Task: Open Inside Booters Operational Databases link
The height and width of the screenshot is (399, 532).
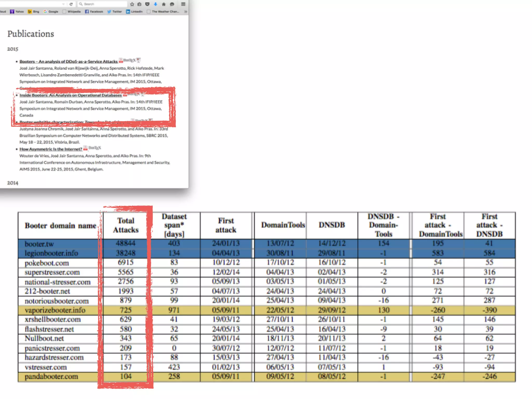Action: (70, 95)
